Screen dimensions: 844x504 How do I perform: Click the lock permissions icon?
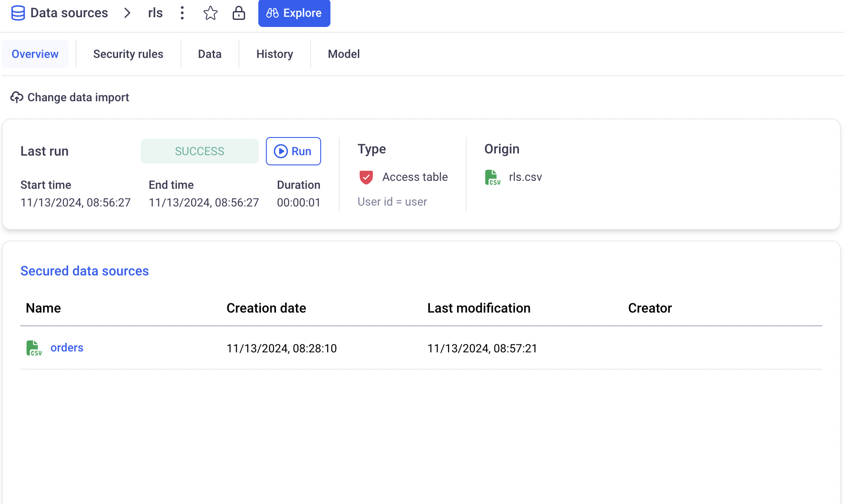(239, 13)
